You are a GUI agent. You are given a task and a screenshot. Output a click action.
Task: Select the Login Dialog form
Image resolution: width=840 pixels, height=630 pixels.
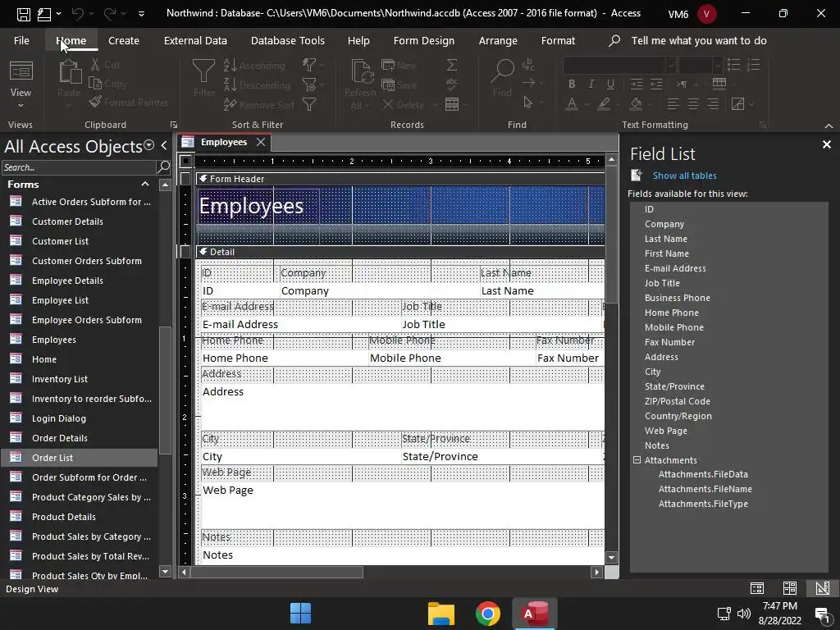[80, 418]
